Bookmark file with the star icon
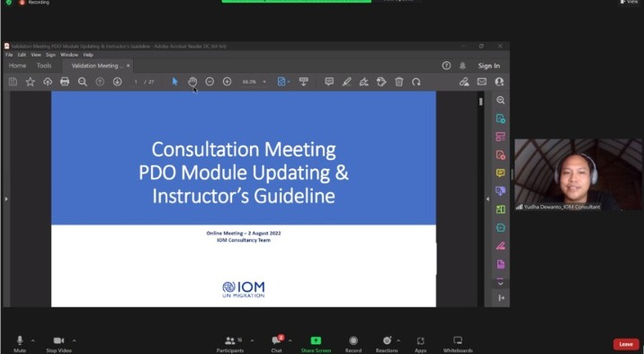Screen dimensions: 644x354 (x=30, y=82)
